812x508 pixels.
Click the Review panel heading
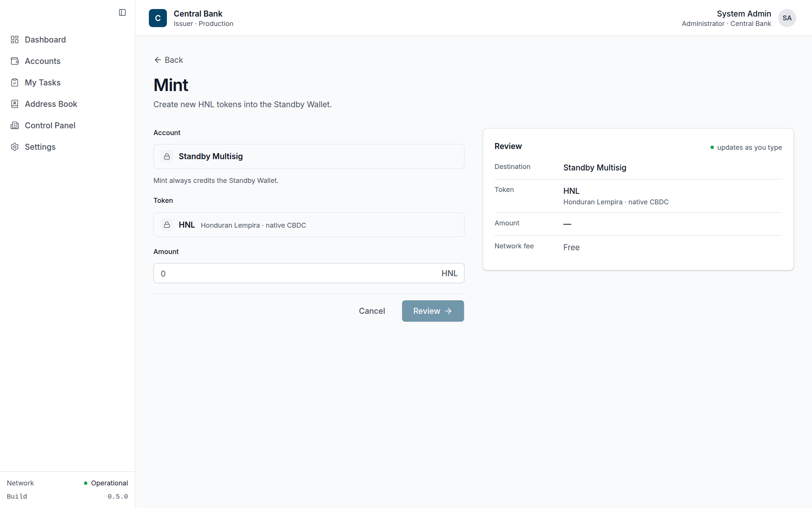pos(508,146)
